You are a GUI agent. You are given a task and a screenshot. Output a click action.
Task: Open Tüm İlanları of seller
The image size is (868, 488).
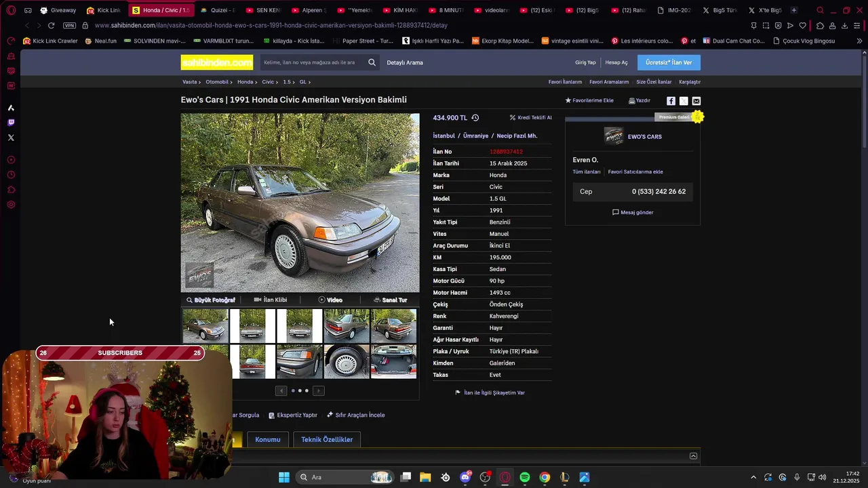coord(587,171)
